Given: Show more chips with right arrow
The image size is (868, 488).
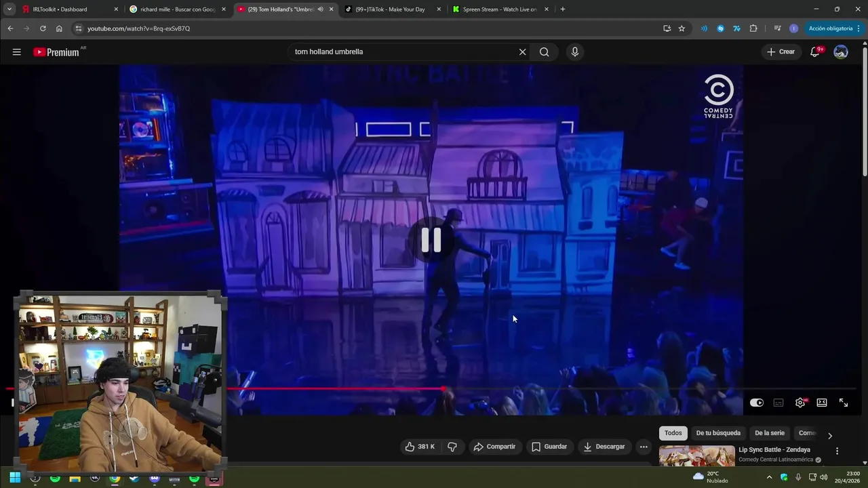Looking at the screenshot, I should click(x=829, y=436).
